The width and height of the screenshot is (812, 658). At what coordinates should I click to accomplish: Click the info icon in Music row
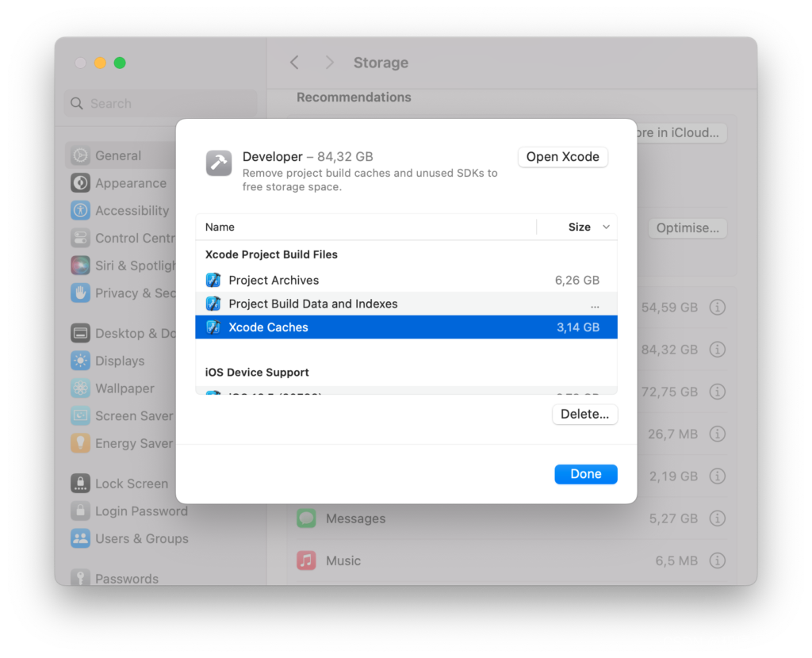717,560
